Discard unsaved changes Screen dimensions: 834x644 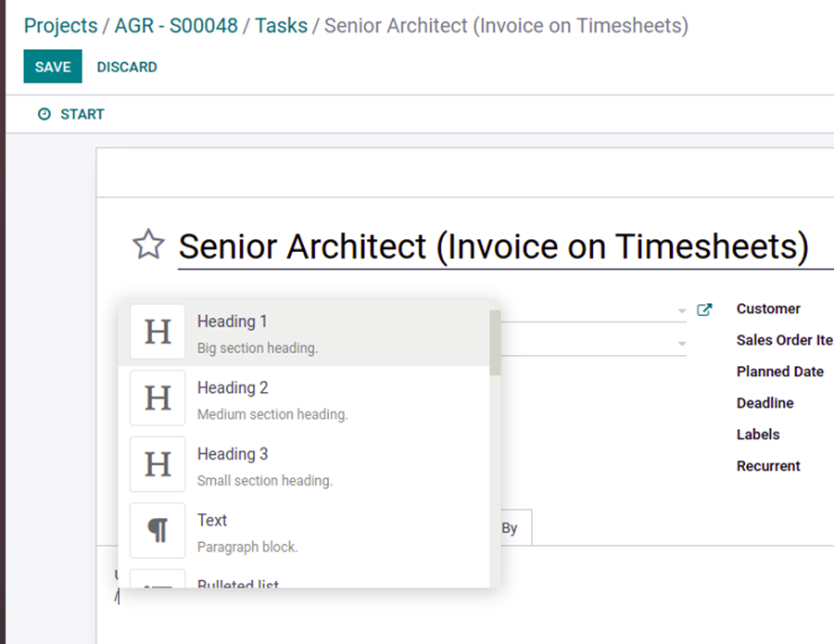[x=127, y=66]
